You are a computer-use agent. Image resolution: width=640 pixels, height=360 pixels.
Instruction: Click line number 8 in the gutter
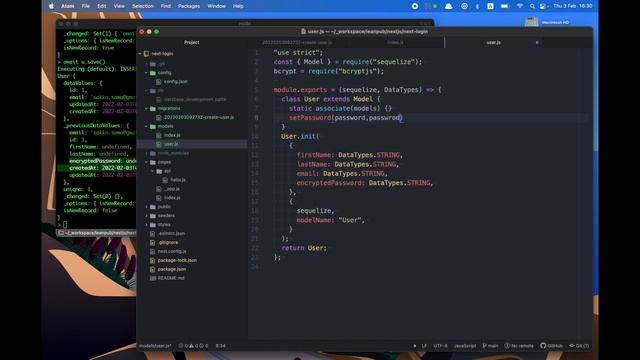[x=256, y=118]
